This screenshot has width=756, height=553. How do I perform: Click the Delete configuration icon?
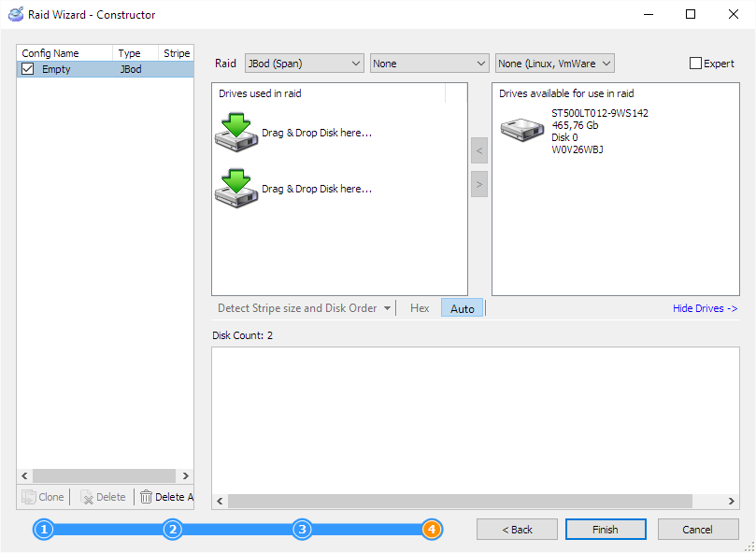[87, 497]
